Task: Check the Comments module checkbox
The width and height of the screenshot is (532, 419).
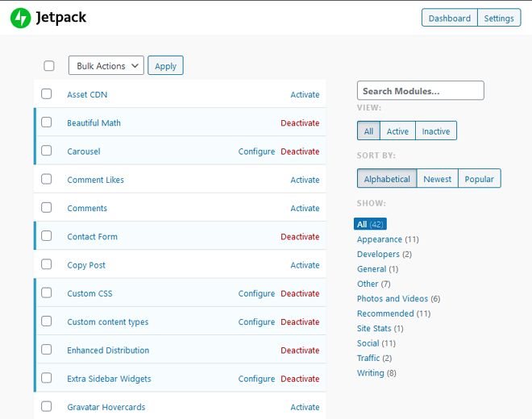Action: pyautogui.click(x=47, y=208)
